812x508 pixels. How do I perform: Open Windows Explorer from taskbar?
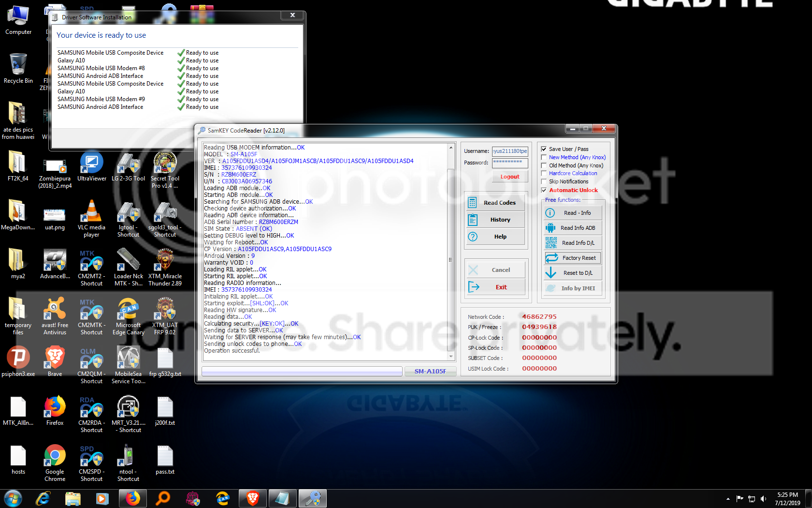[x=73, y=498]
